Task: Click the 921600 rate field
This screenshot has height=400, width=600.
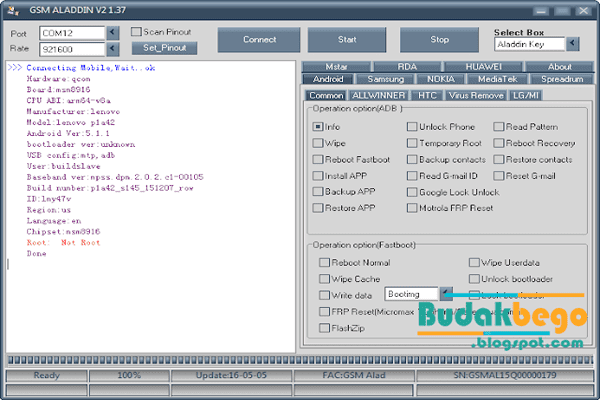Action: click(x=72, y=49)
